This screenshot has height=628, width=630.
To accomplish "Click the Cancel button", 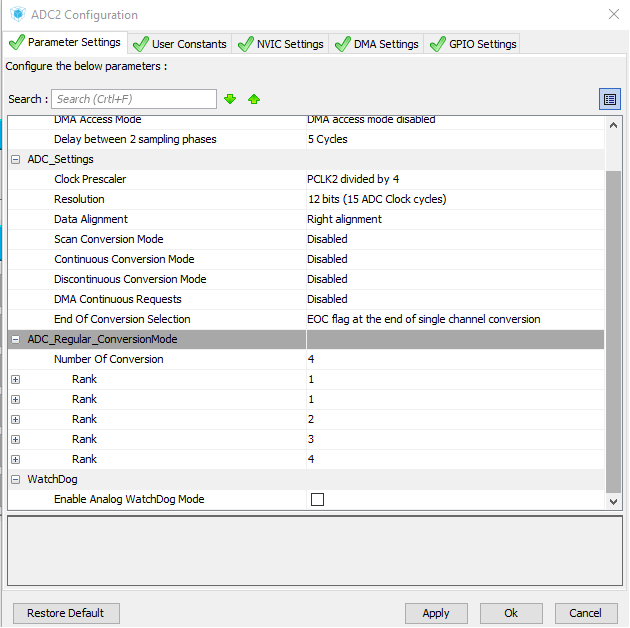I will 586,613.
